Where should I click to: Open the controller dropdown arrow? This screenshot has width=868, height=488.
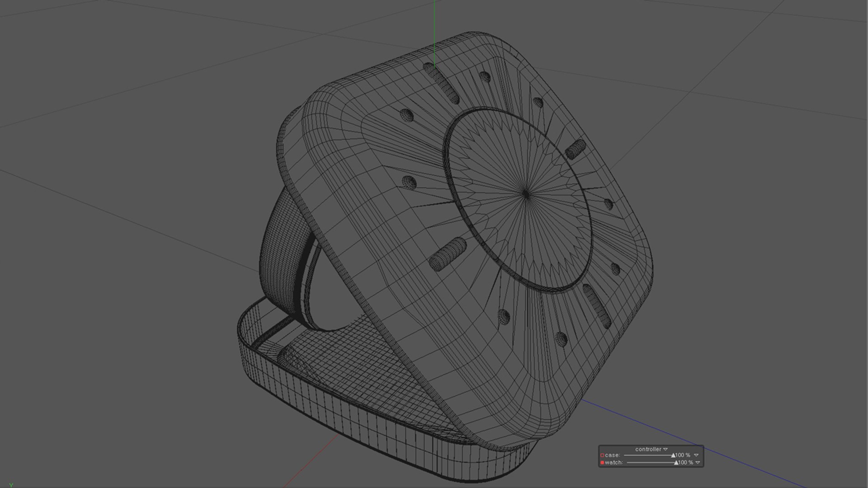pos(665,449)
